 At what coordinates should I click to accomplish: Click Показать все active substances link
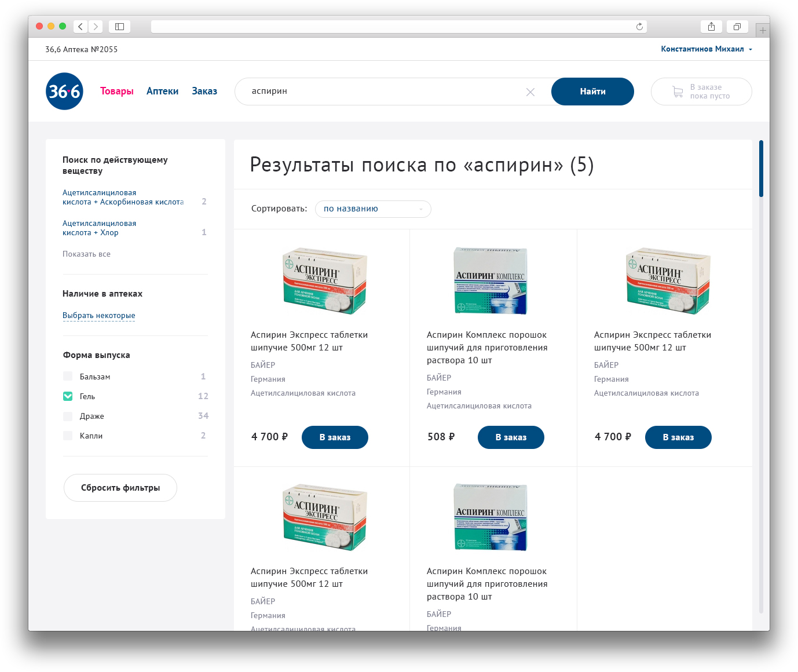[86, 254]
